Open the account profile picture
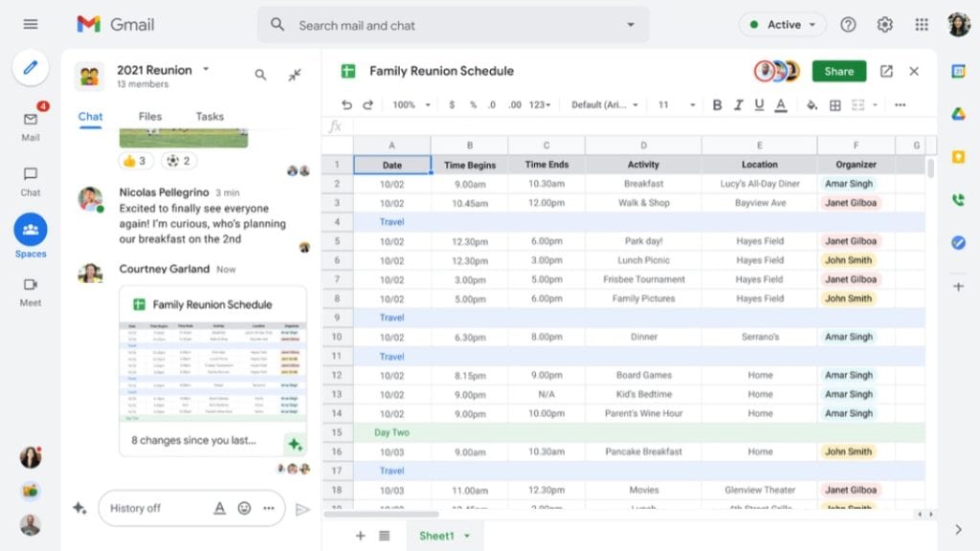 958,24
